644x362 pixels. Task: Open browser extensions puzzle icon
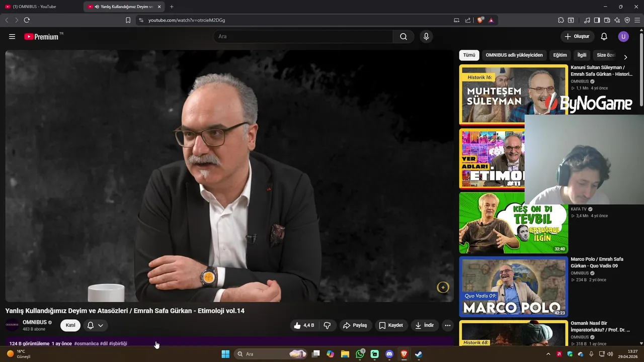click(x=561, y=20)
